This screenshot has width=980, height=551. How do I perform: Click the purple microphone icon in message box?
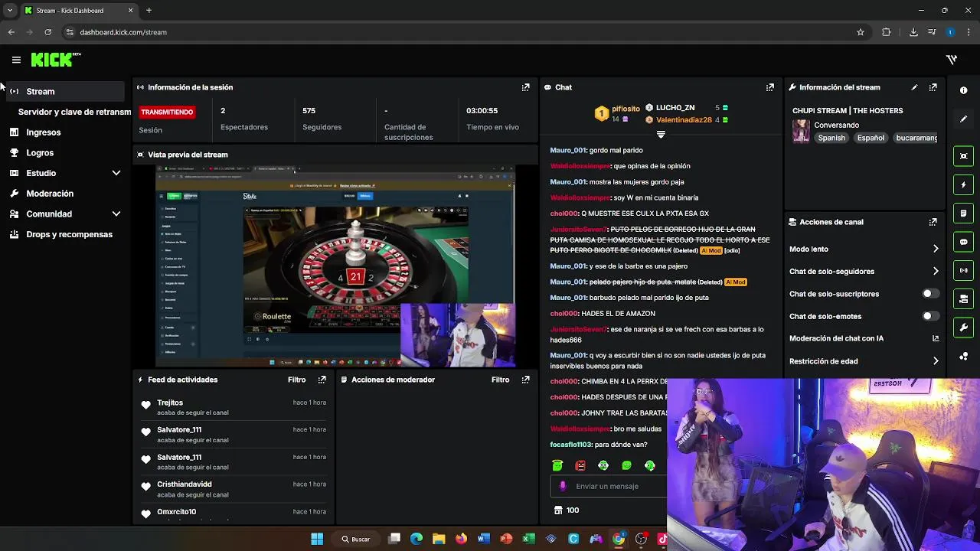tap(563, 486)
